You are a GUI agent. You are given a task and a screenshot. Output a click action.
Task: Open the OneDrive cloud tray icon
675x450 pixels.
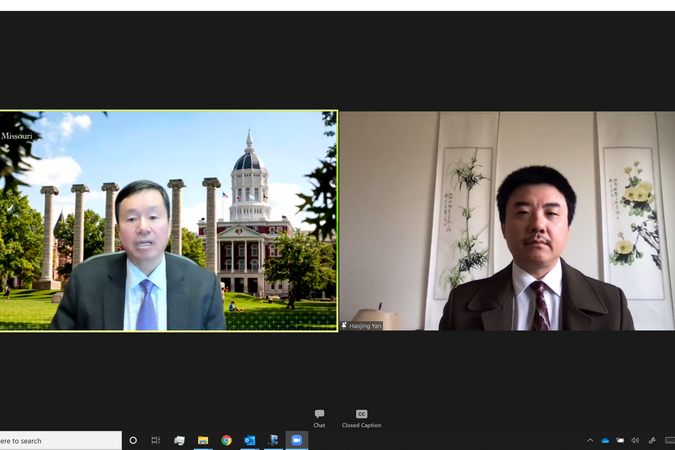605,440
